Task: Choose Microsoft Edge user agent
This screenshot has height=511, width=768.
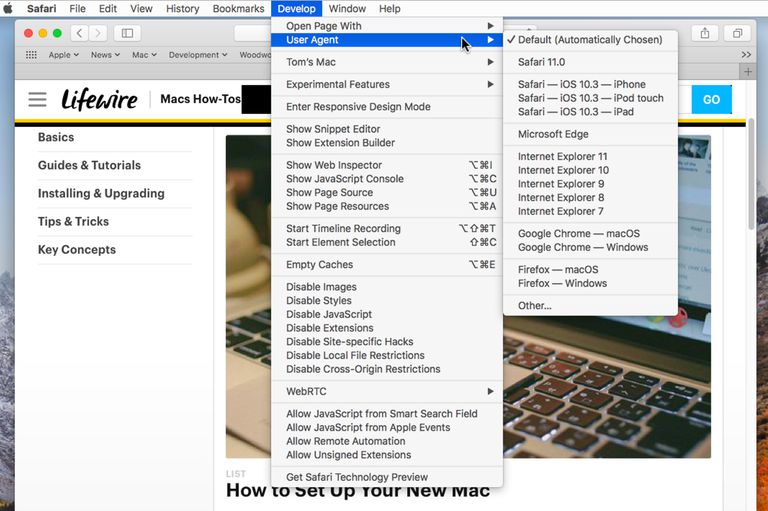Action: [x=590, y=134]
